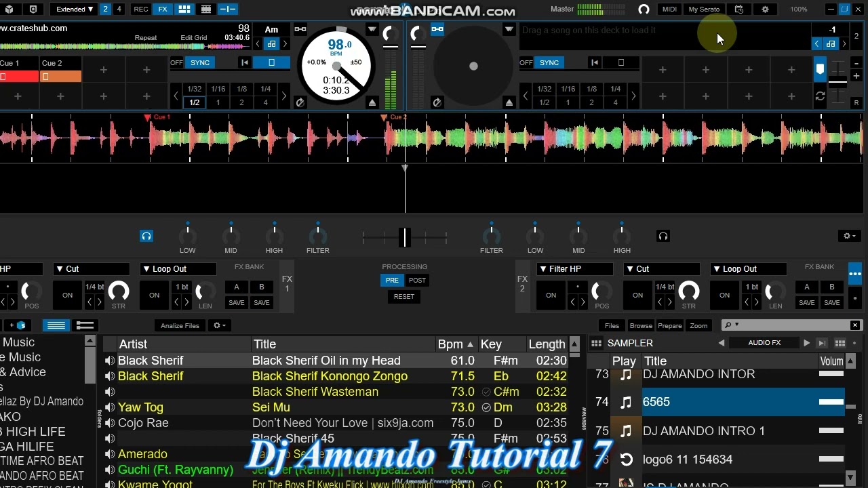Turn off sync with OFF on left deck

pos(176,62)
